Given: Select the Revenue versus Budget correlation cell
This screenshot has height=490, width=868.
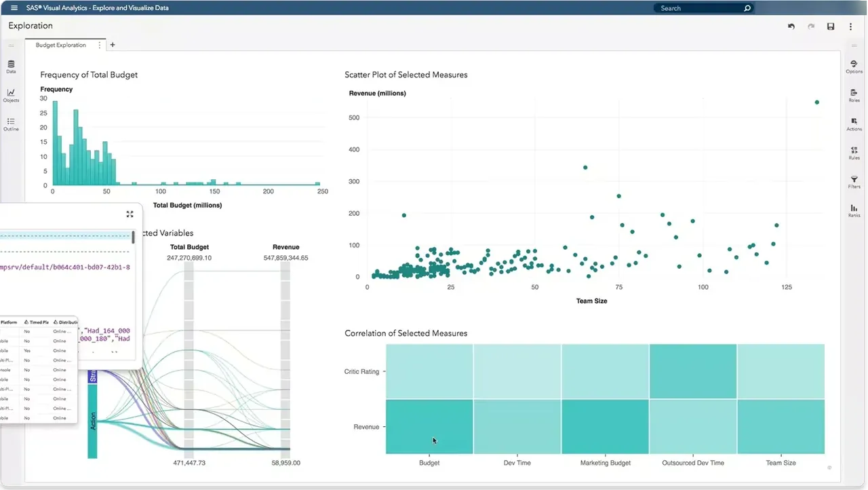Looking at the screenshot, I should pyautogui.click(x=429, y=426).
